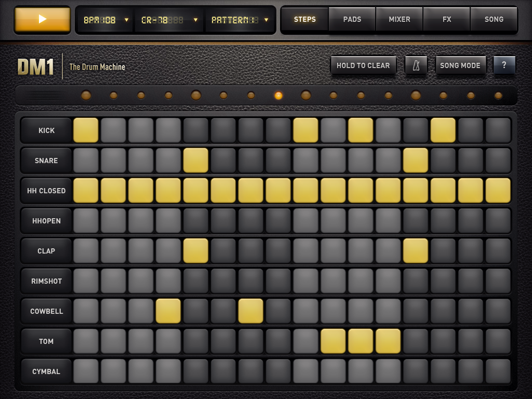Switch to the PADS tab
The width and height of the screenshot is (532, 399).
[x=352, y=19]
